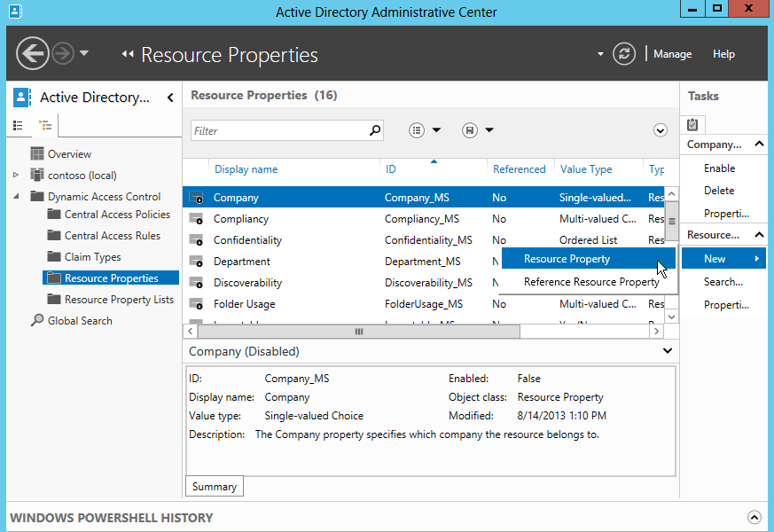Image resolution: width=774 pixels, height=532 pixels.
Task: Sort by ID column header
Action: point(390,169)
